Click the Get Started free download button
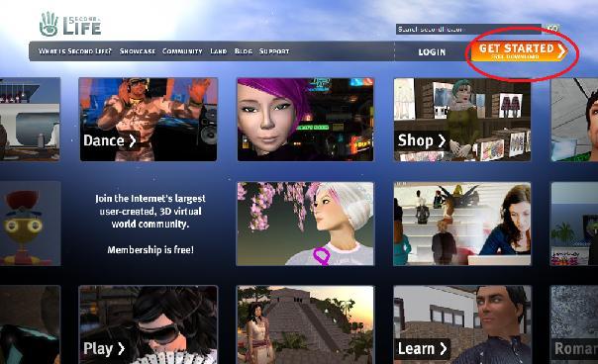Image resolution: width=598 pixels, height=364 pixels. click(518, 51)
